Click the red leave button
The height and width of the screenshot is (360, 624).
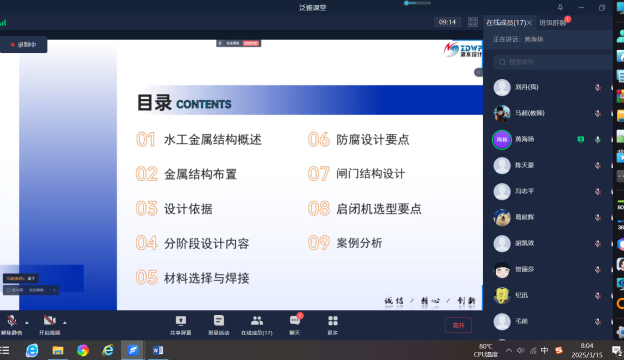point(458,325)
